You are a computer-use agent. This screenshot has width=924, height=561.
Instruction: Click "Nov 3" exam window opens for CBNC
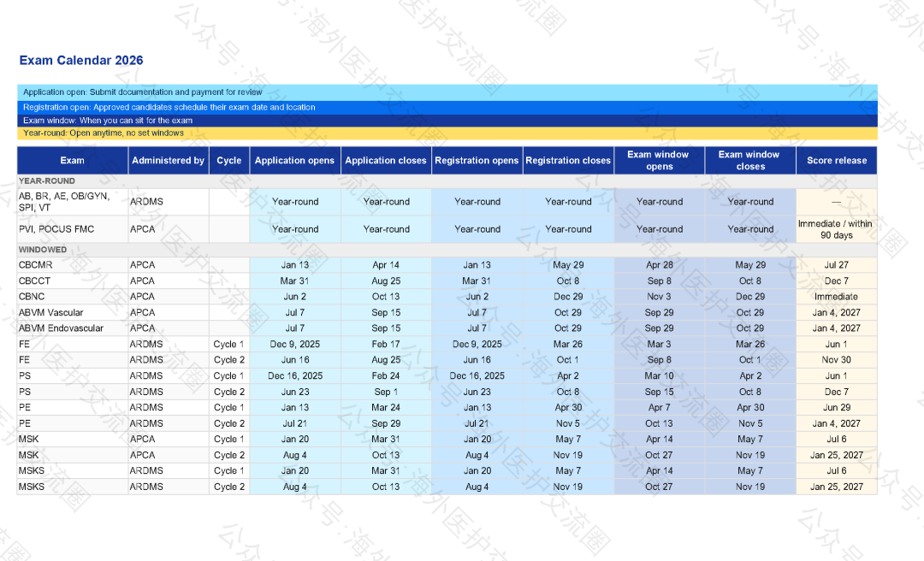(659, 297)
